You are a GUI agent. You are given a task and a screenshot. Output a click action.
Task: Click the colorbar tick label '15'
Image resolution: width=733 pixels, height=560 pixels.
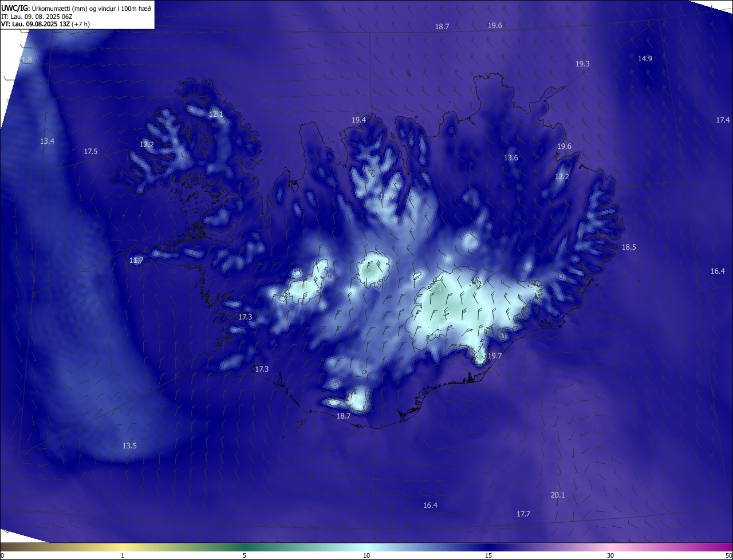point(488,555)
